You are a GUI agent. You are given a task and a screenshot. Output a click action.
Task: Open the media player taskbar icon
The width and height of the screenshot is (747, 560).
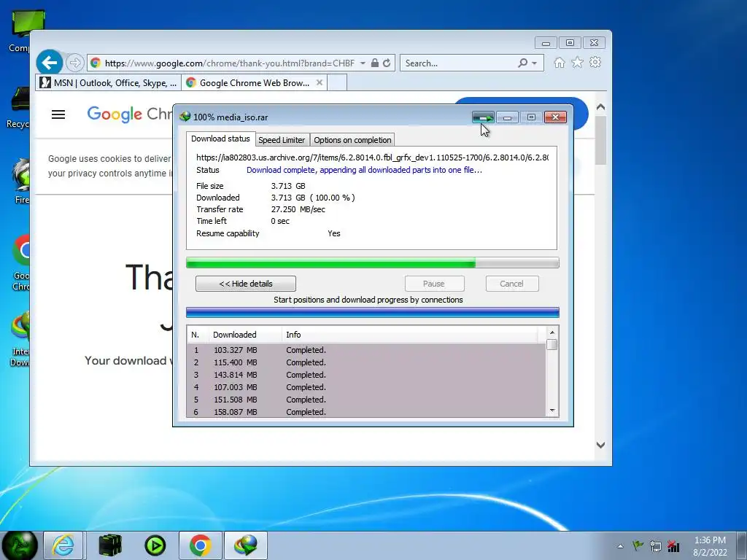155,545
